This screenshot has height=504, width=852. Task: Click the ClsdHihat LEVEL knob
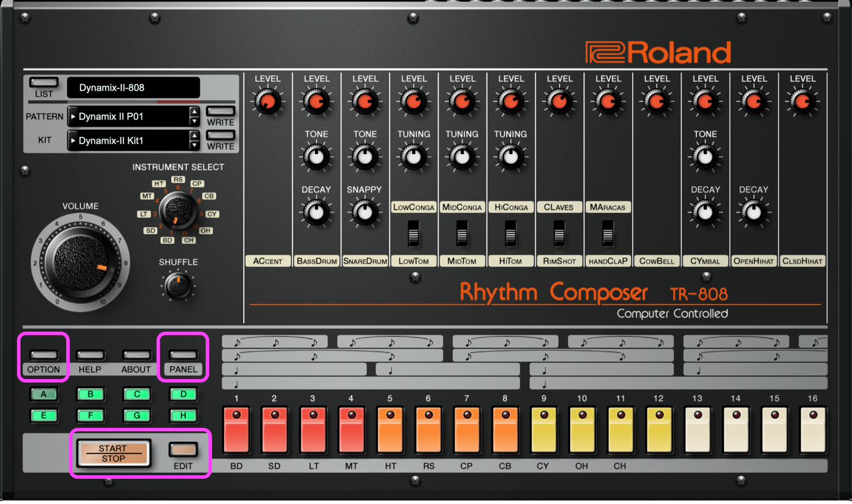(x=803, y=102)
